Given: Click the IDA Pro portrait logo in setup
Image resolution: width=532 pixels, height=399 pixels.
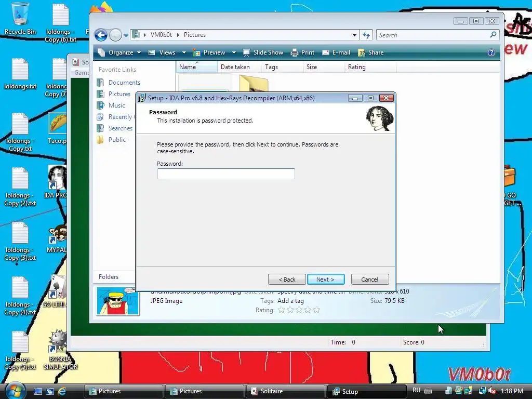Looking at the screenshot, I should 380,118.
